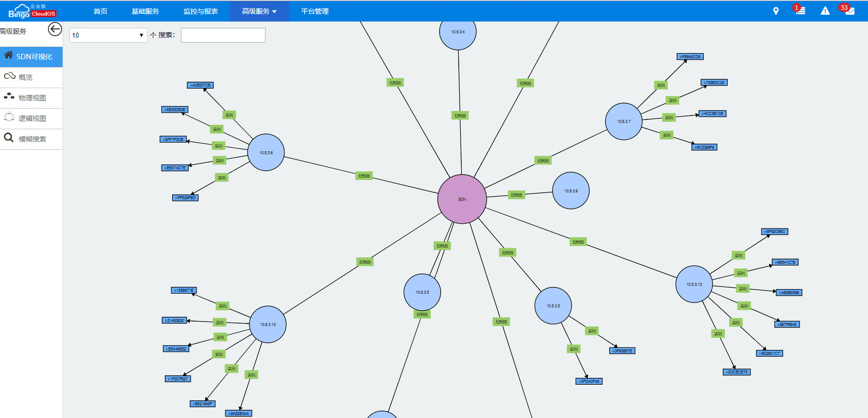
Task: Open 概览 sidebar item
Action: [31, 77]
